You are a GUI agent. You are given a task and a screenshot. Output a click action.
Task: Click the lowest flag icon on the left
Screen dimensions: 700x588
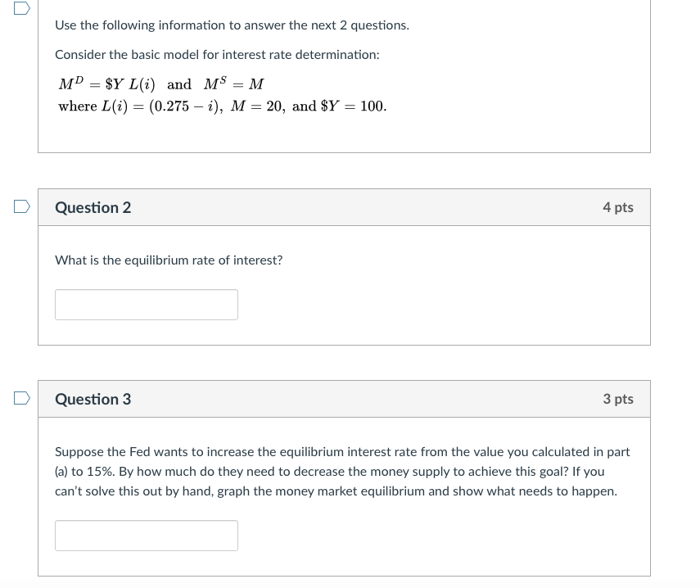point(21,398)
